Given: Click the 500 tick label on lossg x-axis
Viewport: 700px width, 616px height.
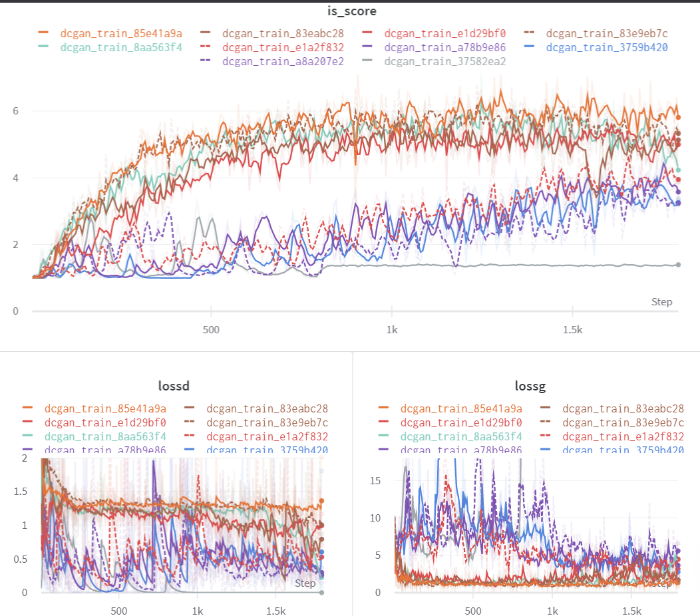Looking at the screenshot, I should [473, 611].
